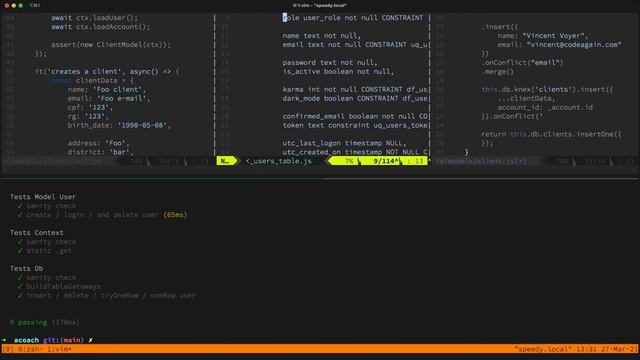The width and height of the screenshot is (640, 360).
Task: Click the .onConflict("email") line
Action: click(522, 62)
